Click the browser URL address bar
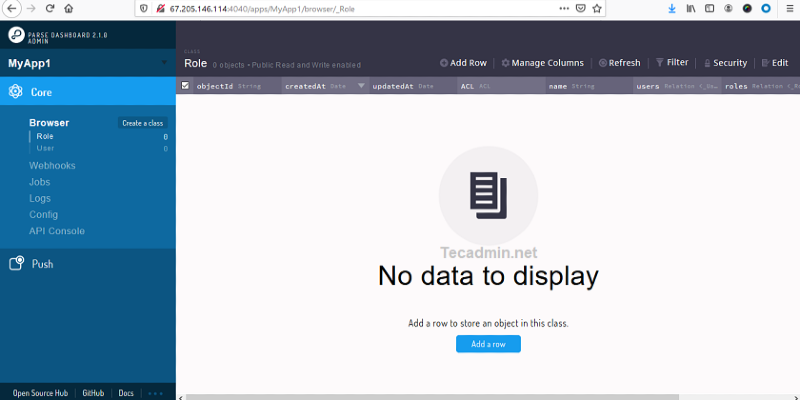This screenshot has width=800, height=400. [350, 8]
